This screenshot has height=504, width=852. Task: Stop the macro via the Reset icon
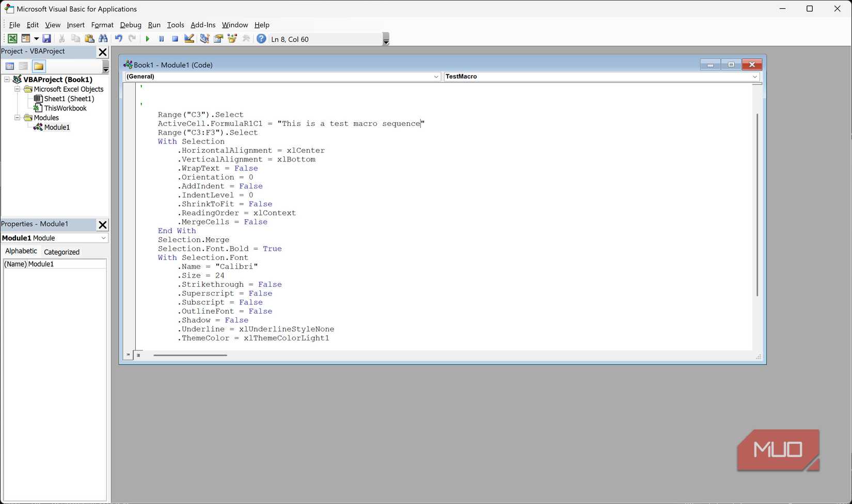[x=175, y=38]
